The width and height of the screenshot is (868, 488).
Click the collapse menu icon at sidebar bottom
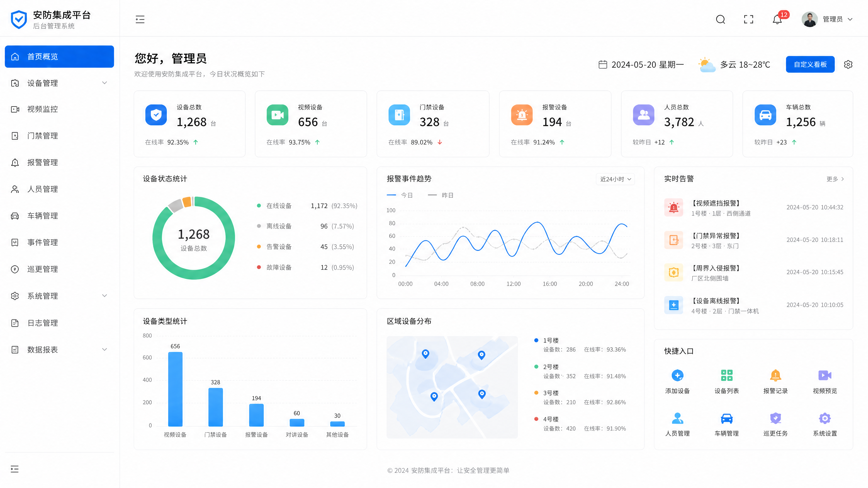[14, 469]
